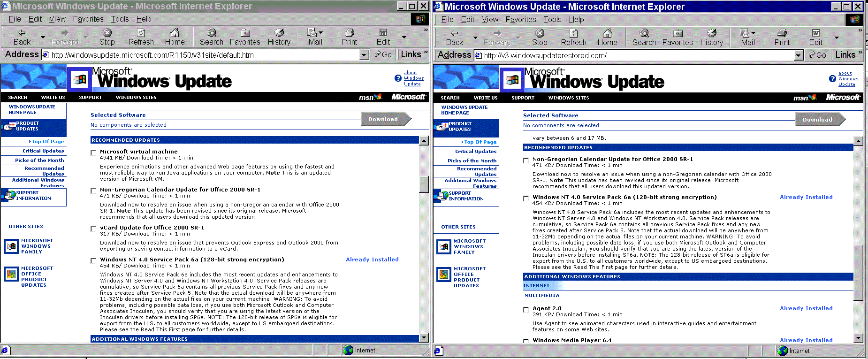The height and width of the screenshot is (359, 868).
Task: Click Home icon in right browser toolbar
Action: [x=607, y=33]
